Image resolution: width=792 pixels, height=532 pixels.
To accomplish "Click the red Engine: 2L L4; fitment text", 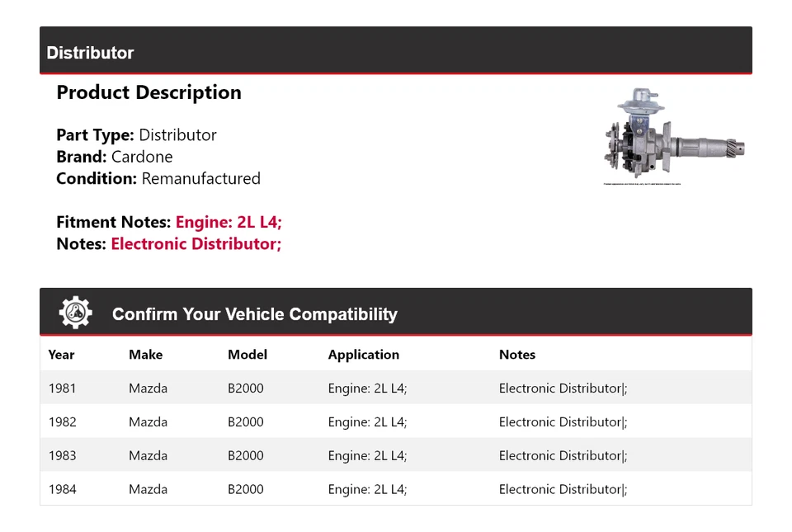I will [x=229, y=222].
